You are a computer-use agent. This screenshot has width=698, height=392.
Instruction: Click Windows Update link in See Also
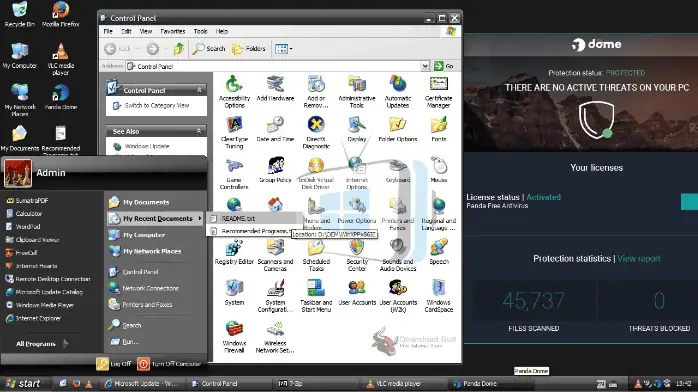[x=147, y=146]
